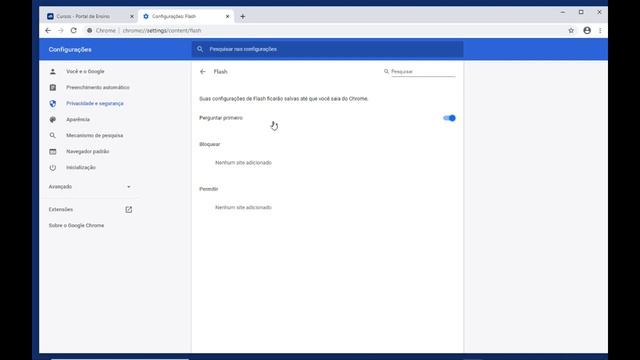
Task: Click the Flash page heading
Action: click(220, 72)
